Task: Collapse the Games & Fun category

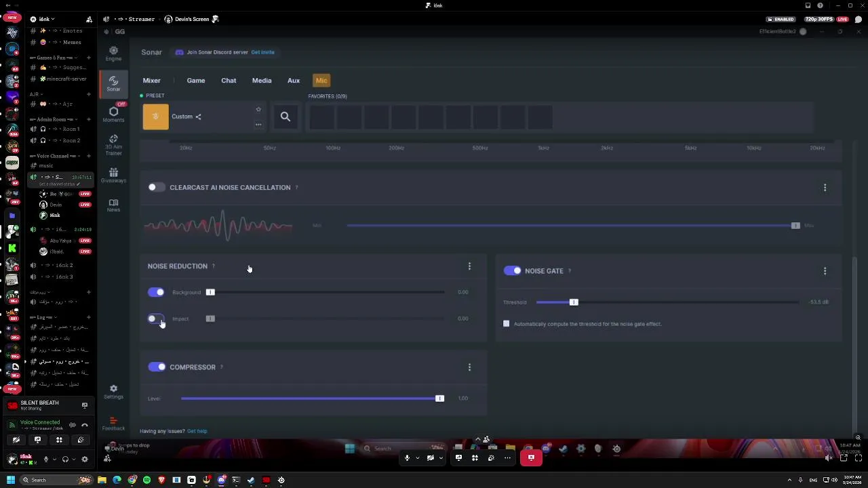Action: pyautogui.click(x=52, y=58)
